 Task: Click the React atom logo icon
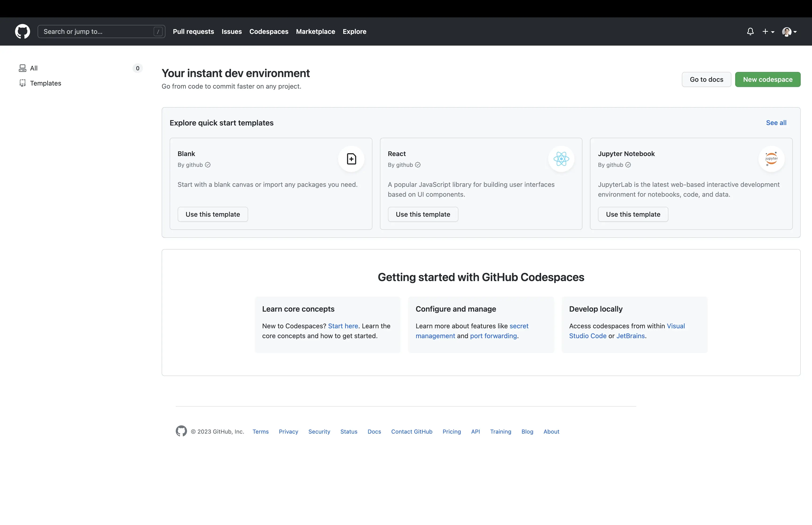(x=561, y=159)
